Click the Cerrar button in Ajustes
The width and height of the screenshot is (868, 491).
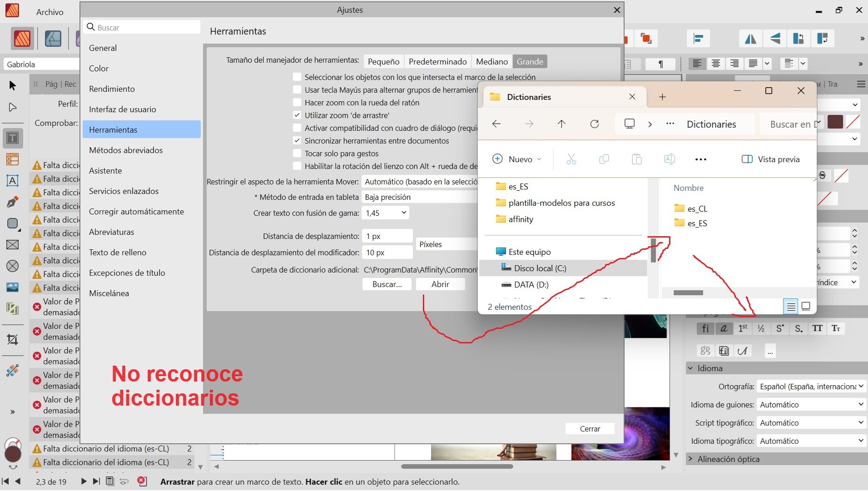590,429
